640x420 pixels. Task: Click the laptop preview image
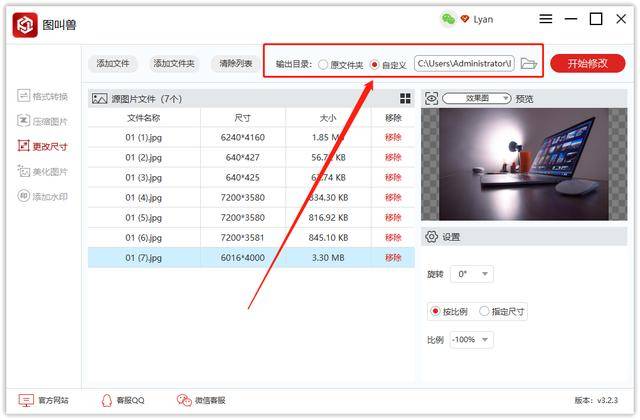[524, 164]
